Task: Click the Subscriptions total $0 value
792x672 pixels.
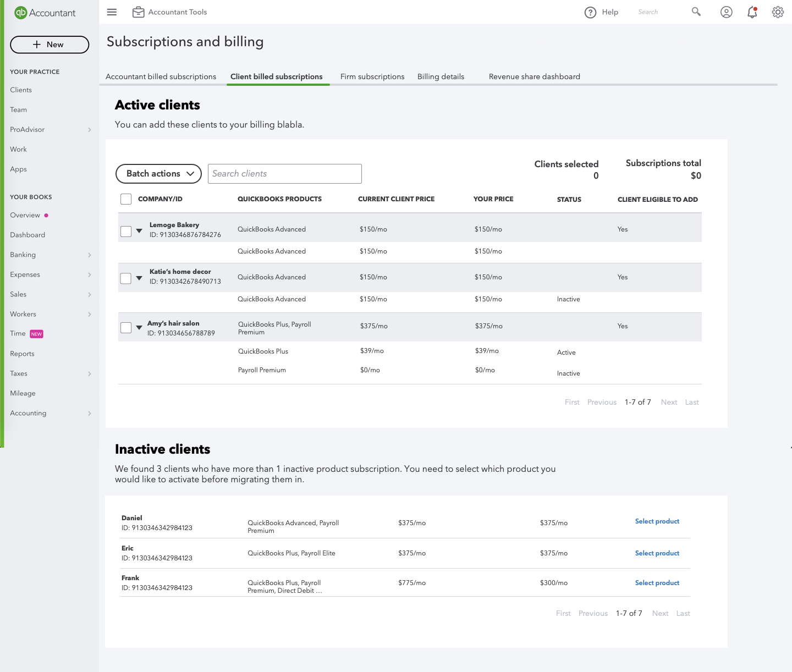Action: 696,176
